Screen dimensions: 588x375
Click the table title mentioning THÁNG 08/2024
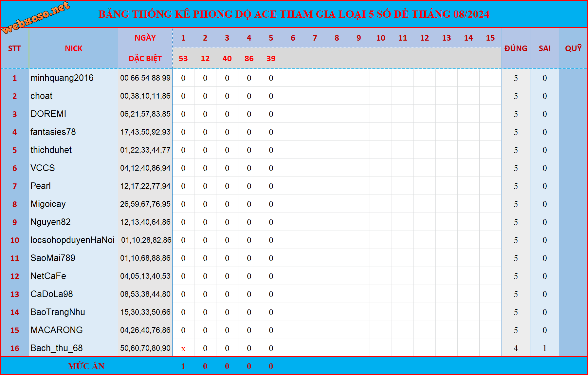294,14
